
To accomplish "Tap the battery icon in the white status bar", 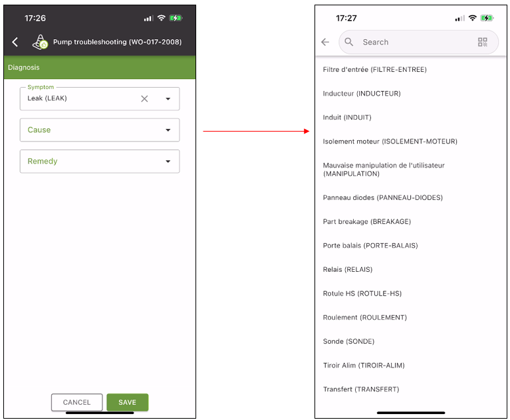I will pos(487,18).
